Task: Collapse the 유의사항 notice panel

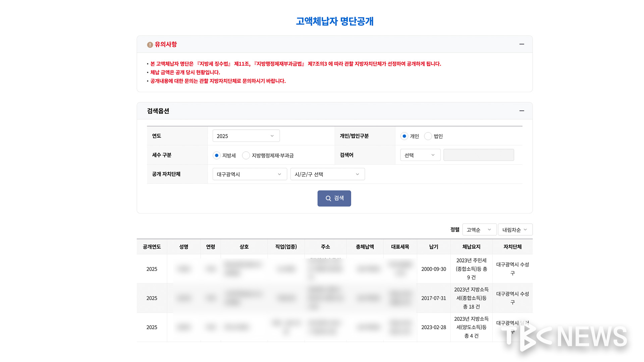Action: tap(521, 44)
